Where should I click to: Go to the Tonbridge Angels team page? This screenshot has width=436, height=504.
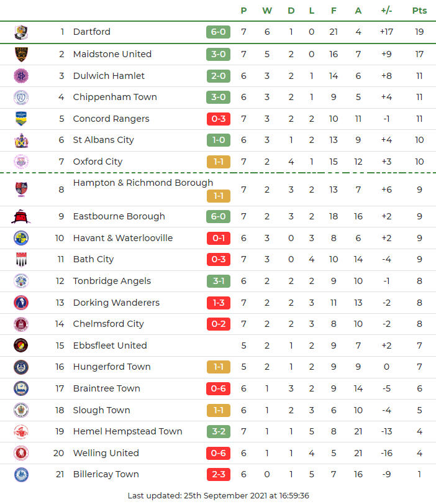pos(112,281)
